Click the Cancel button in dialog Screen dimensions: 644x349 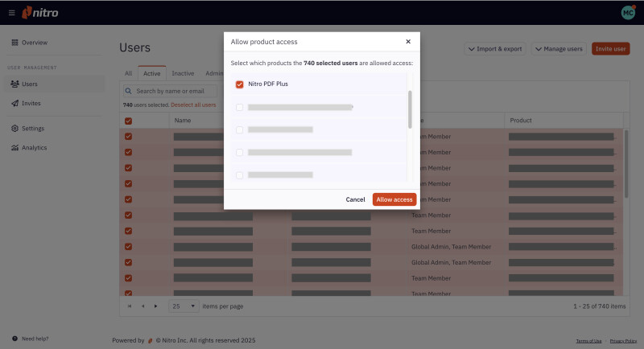[x=355, y=199]
